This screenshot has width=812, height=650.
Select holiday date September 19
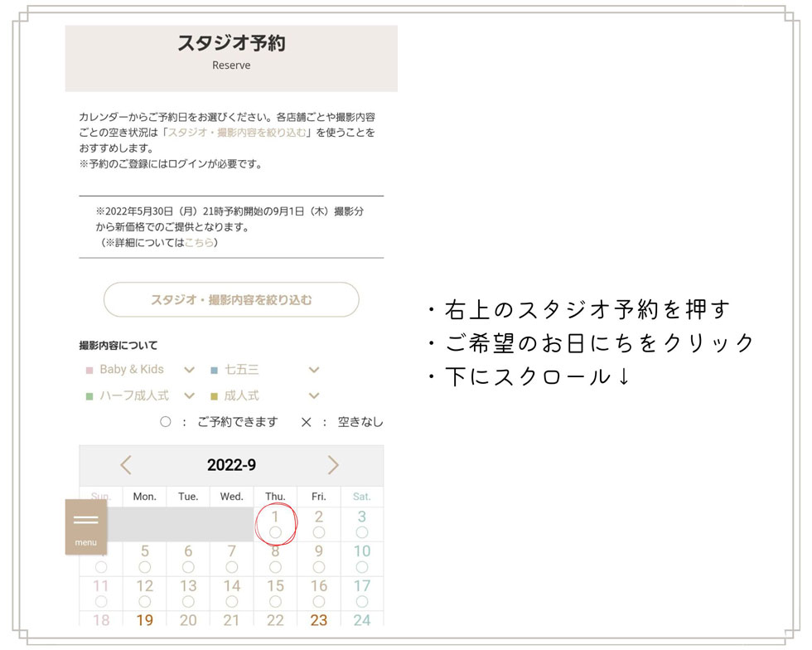pos(145,619)
